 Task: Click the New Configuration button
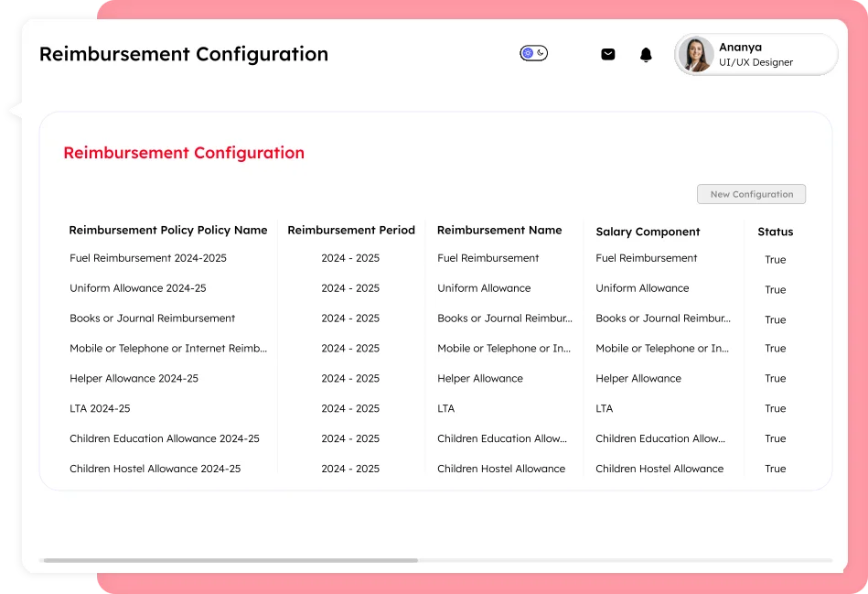(x=751, y=194)
